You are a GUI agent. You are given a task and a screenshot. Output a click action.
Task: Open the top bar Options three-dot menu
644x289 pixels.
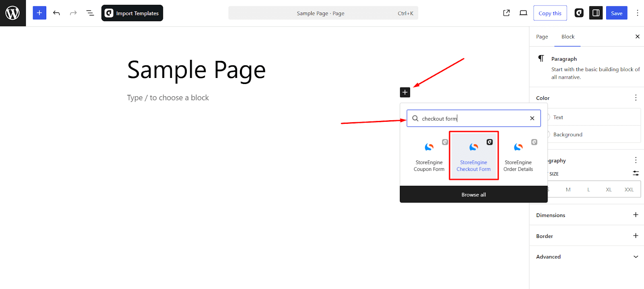[x=637, y=13]
